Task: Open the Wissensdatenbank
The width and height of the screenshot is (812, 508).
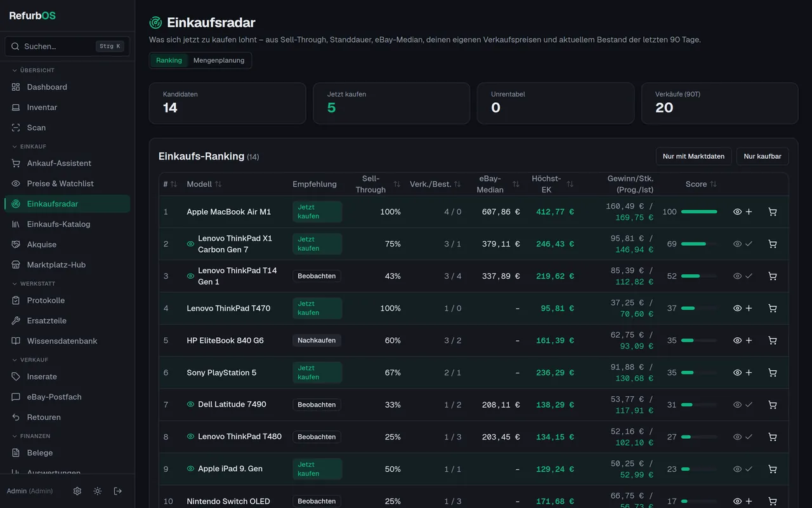Action: pyautogui.click(x=67, y=341)
